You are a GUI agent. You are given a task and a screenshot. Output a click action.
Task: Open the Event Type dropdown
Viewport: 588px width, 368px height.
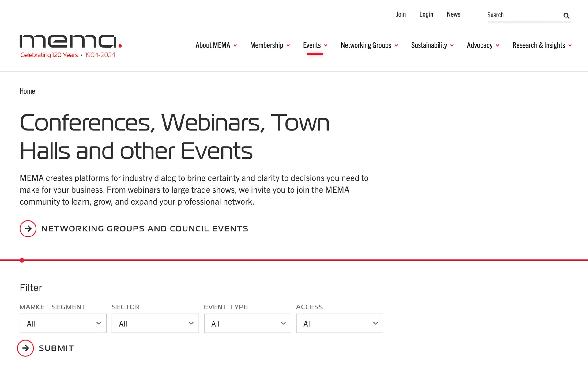tap(247, 323)
